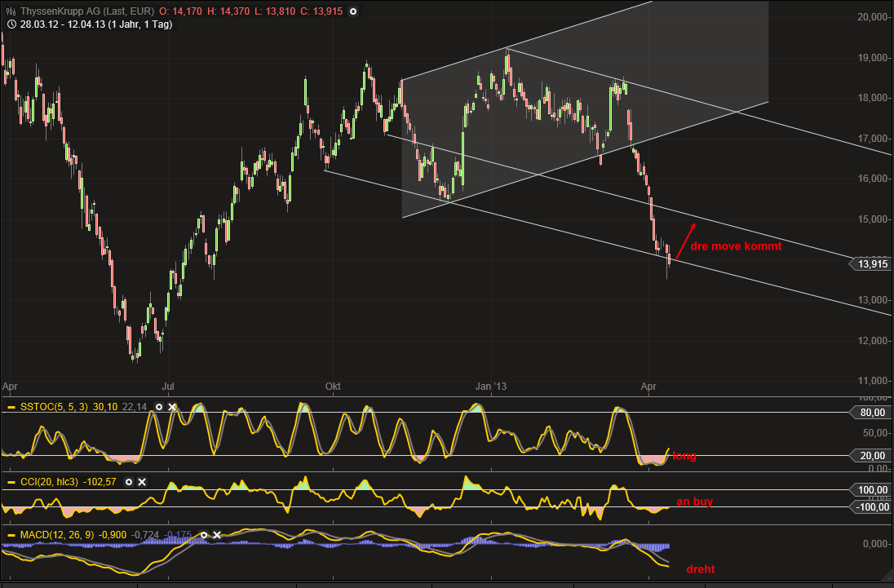Remove the SSTOC indicator with its X
894x588 pixels.
point(172,407)
